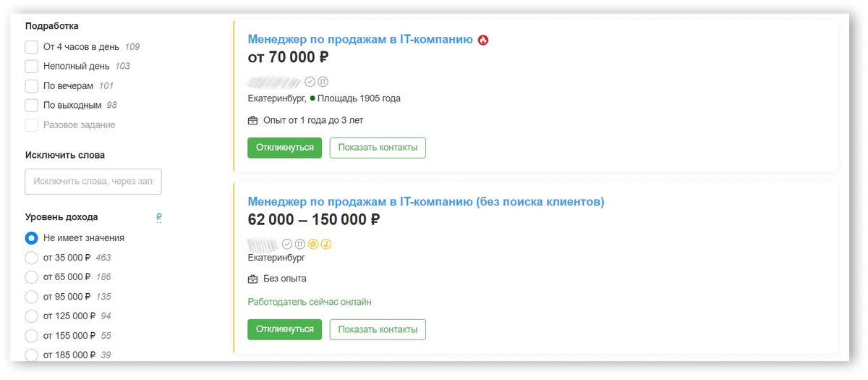868x380 pixels.
Task: Enable 'Неполный день' checkbox
Action: coord(31,67)
